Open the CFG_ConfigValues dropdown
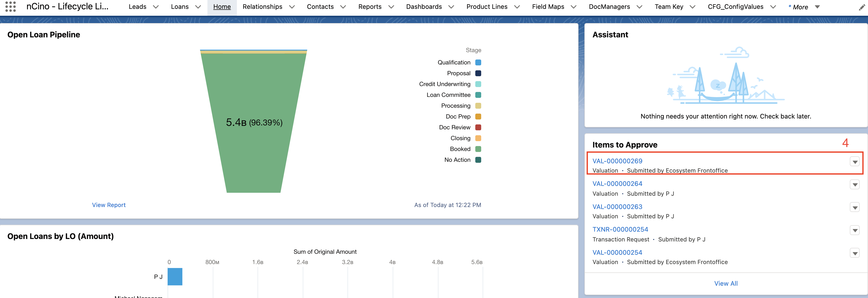Screen dimensions: 868x298 [x=773, y=7]
